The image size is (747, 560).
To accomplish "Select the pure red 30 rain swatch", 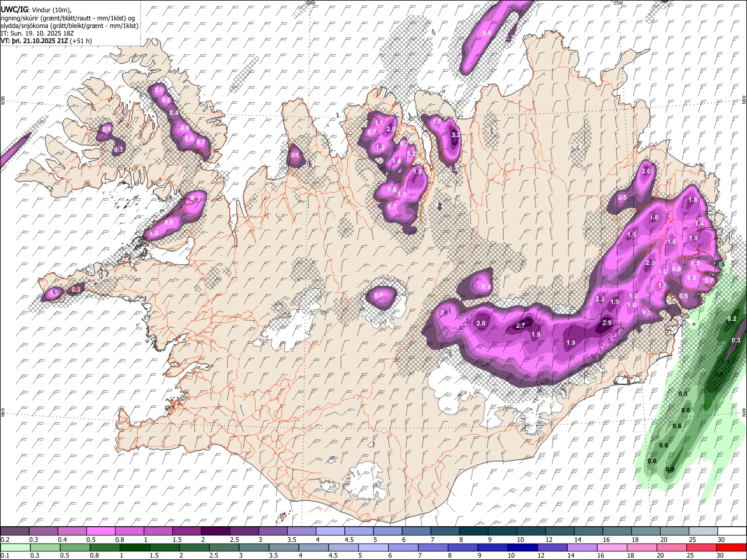I will click(x=731, y=548).
